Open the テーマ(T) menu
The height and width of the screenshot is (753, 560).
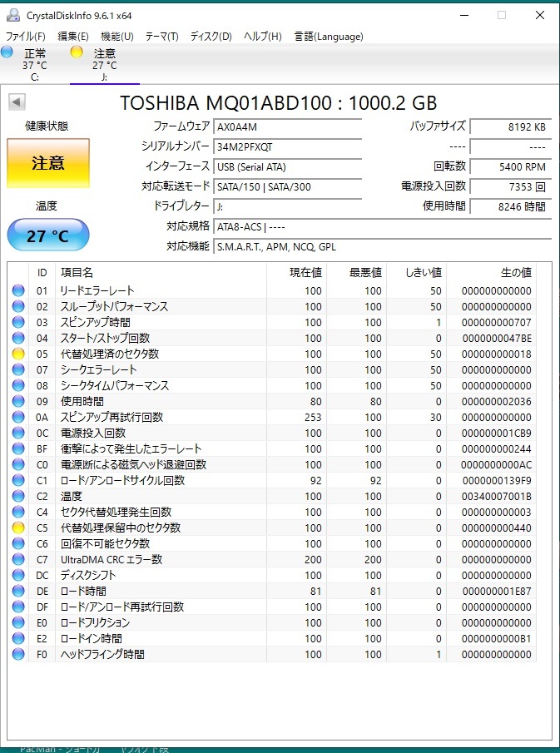[162, 37]
